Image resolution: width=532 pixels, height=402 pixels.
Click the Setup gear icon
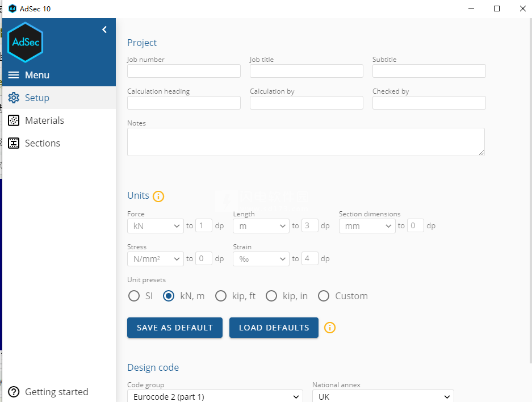click(14, 98)
